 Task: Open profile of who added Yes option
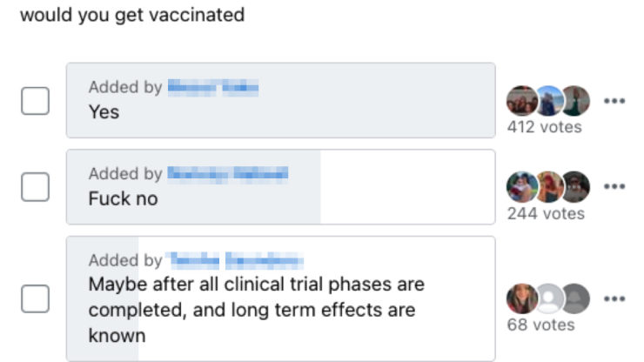(x=213, y=88)
